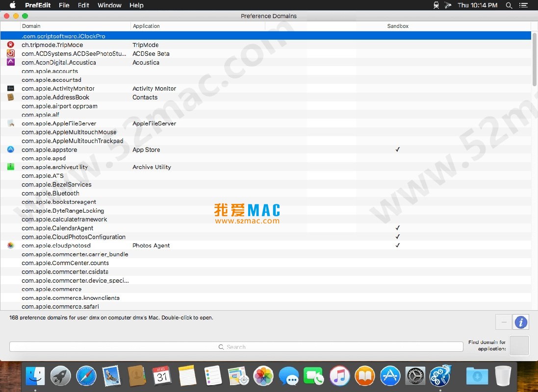
Task: Open iBooks in the Dock
Action: click(365, 376)
